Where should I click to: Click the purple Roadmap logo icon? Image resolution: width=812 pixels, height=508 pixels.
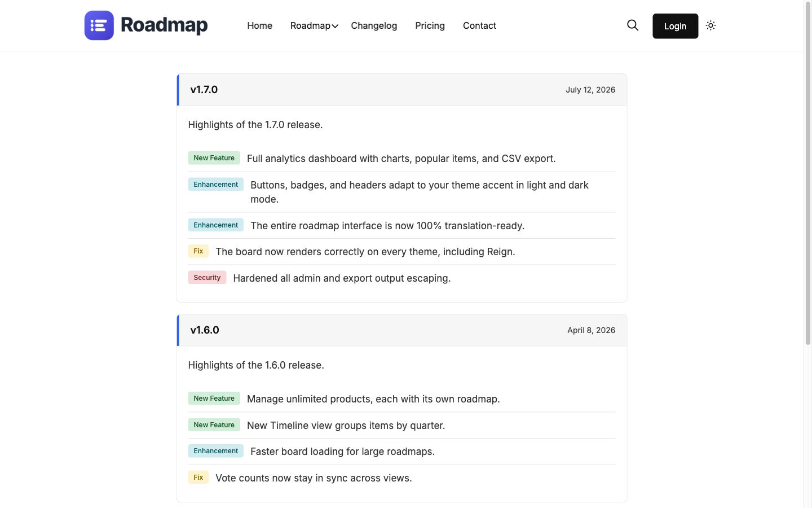[x=99, y=25]
